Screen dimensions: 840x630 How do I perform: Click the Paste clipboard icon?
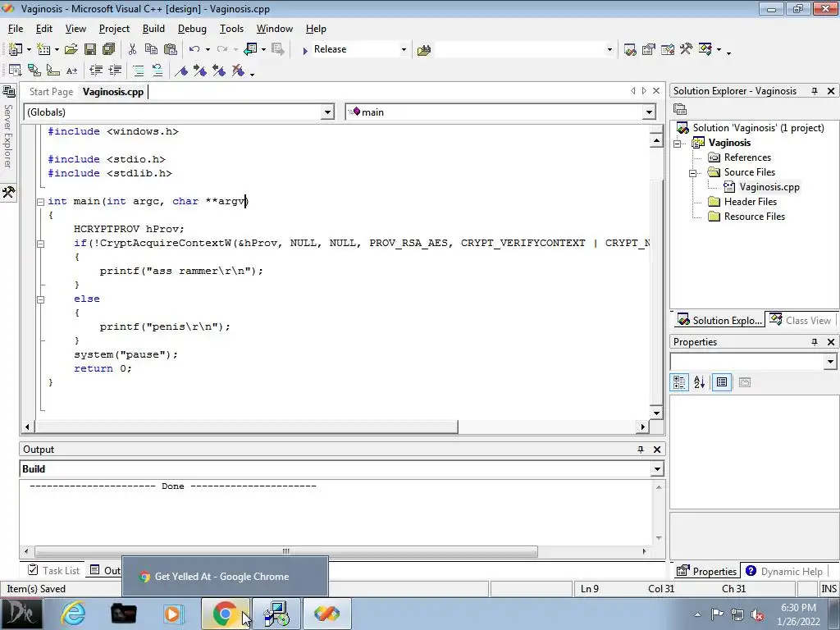[x=171, y=49]
